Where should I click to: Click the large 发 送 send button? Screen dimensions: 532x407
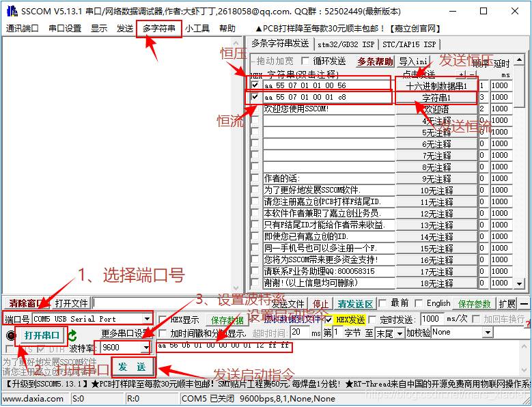point(132,367)
